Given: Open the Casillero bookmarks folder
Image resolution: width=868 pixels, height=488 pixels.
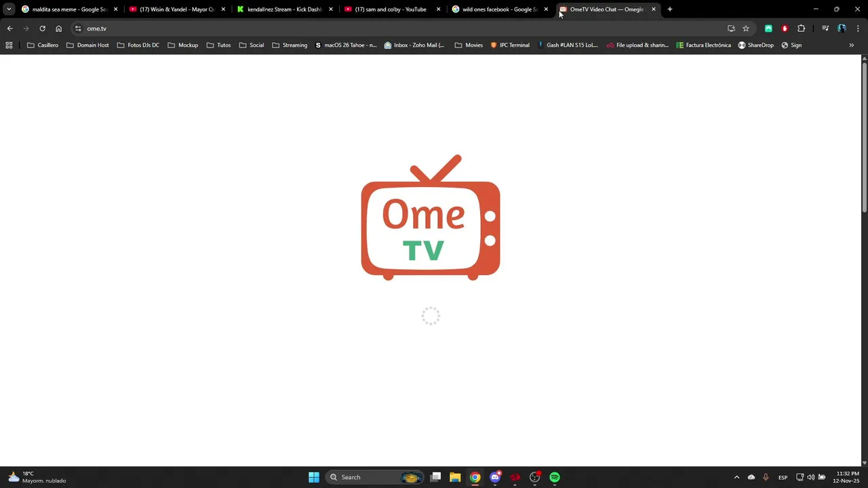Looking at the screenshot, I should point(43,45).
